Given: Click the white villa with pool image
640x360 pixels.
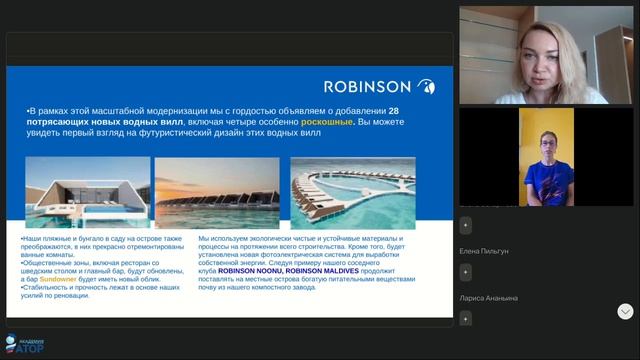Looking at the screenshot, I should click(x=88, y=193).
